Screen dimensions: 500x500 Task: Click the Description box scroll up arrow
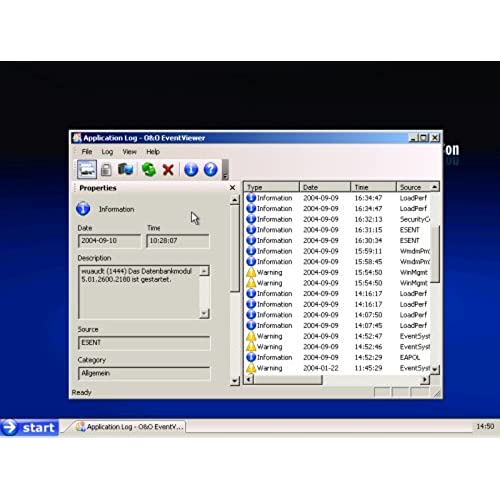204,271
